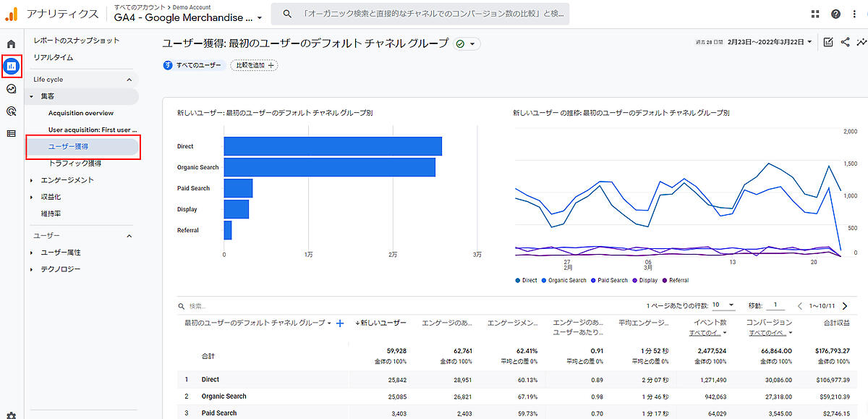This screenshot has height=419, width=868.
Task: Open the Insights sparkline icon
Action: (859, 43)
